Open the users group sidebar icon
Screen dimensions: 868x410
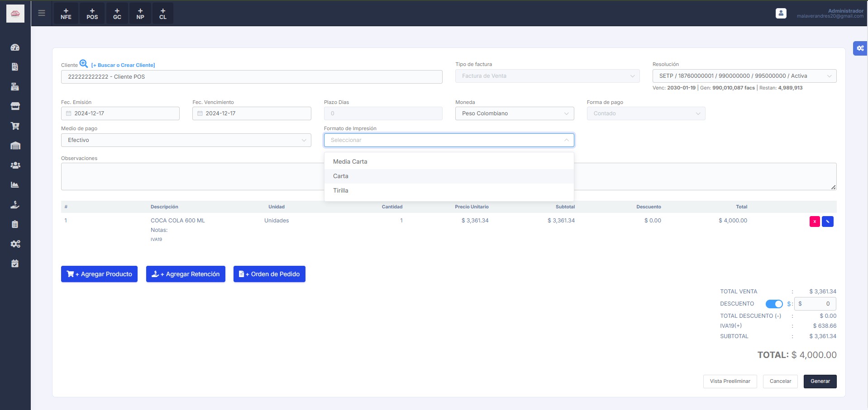tap(15, 165)
